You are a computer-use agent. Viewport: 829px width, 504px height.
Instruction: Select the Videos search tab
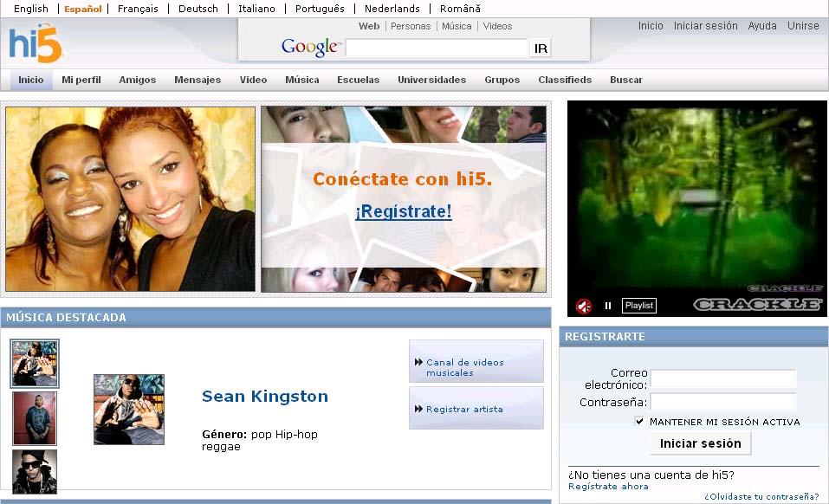[x=497, y=26]
